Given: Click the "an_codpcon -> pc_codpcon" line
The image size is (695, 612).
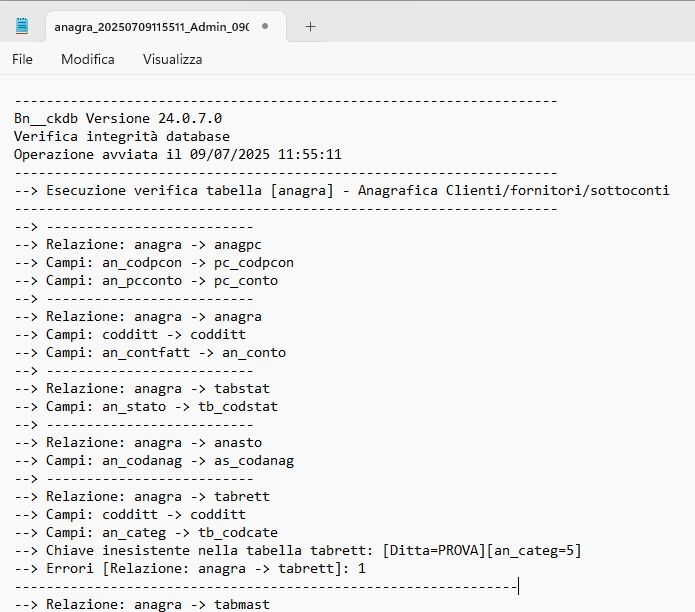Looking at the screenshot, I should [170, 263].
